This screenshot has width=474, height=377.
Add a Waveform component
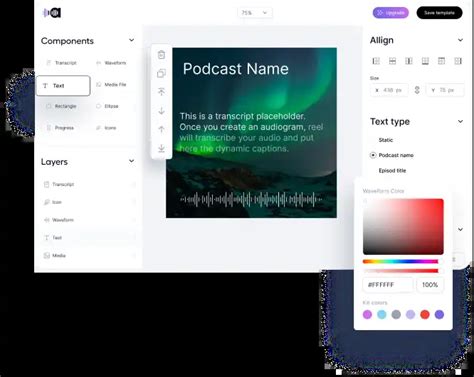pyautogui.click(x=112, y=63)
